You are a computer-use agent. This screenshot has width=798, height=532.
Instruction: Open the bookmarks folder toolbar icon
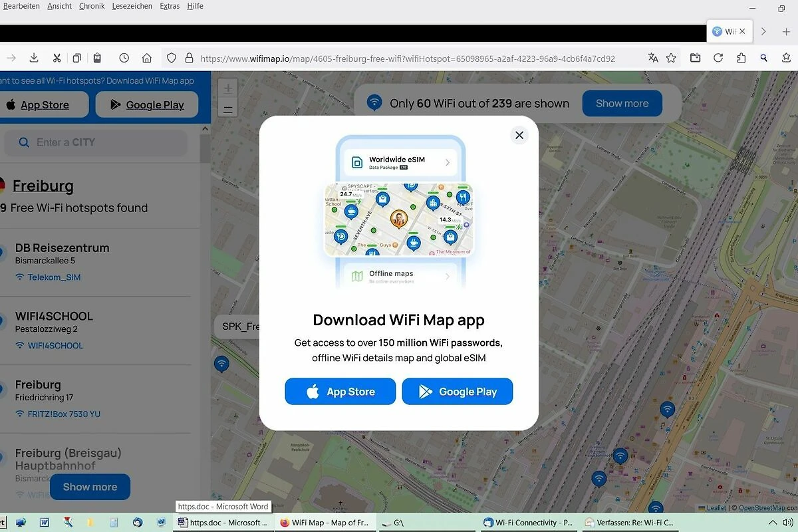[696, 58]
